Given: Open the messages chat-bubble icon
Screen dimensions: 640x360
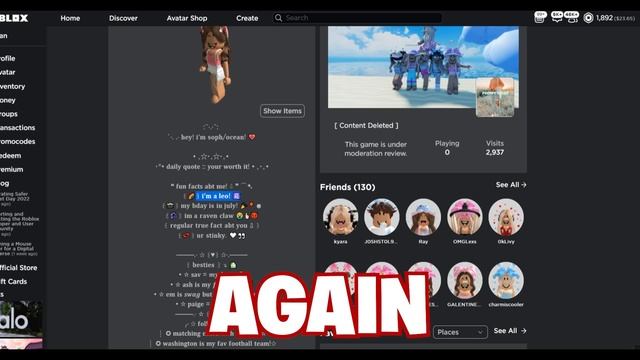Looking at the screenshot, I should tap(556, 17).
